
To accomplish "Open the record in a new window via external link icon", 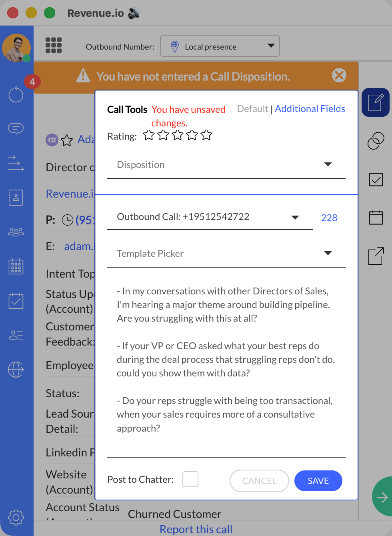I will [x=375, y=256].
